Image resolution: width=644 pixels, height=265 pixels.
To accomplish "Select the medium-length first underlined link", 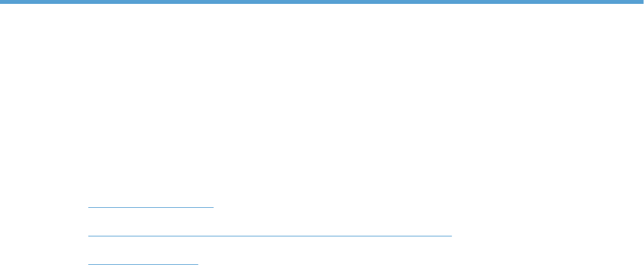I will click(151, 207).
